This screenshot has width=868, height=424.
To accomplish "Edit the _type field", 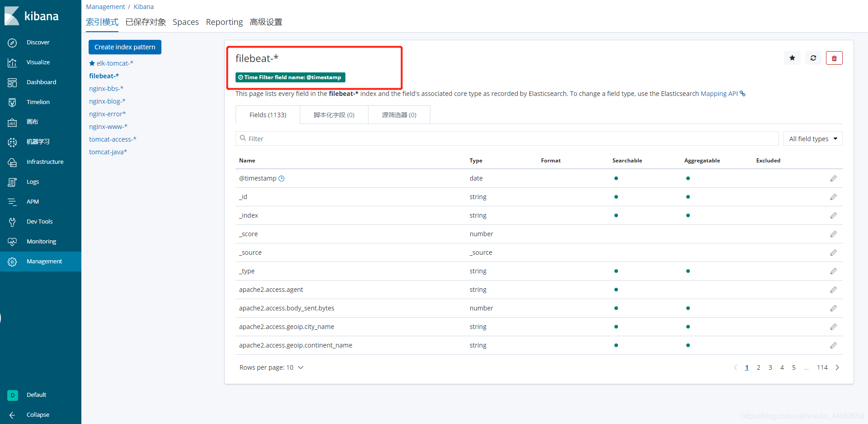I will pyautogui.click(x=833, y=272).
